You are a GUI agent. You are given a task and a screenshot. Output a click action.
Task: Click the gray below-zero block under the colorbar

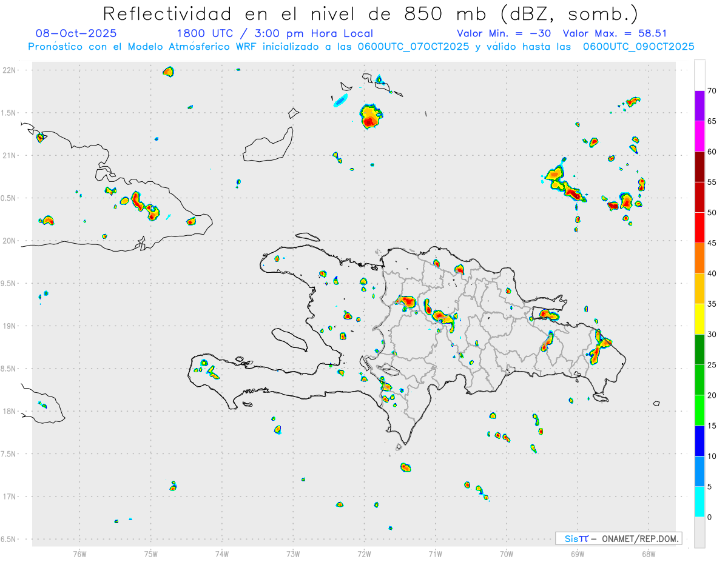click(x=699, y=532)
